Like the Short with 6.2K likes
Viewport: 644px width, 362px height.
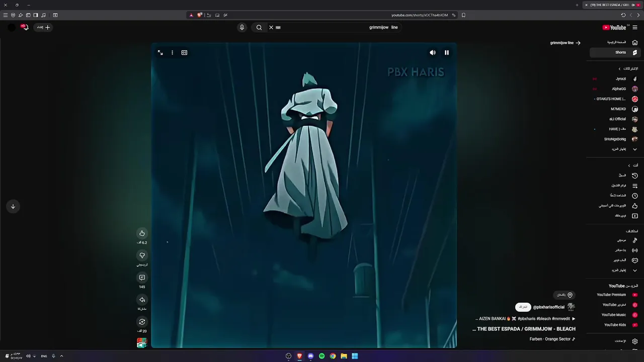[x=142, y=233]
